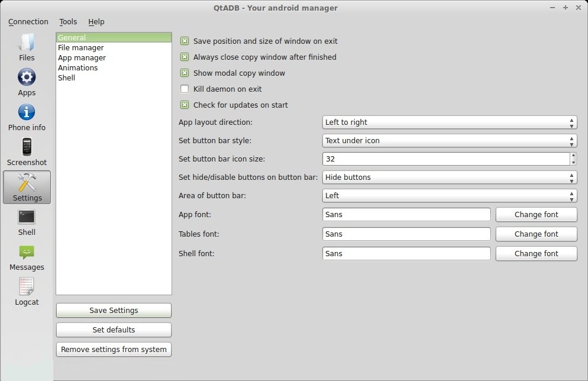This screenshot has height=381, width=588.
Task: Enable Kill daemon on exit checkbox
Action: click(x=185, y=89)
